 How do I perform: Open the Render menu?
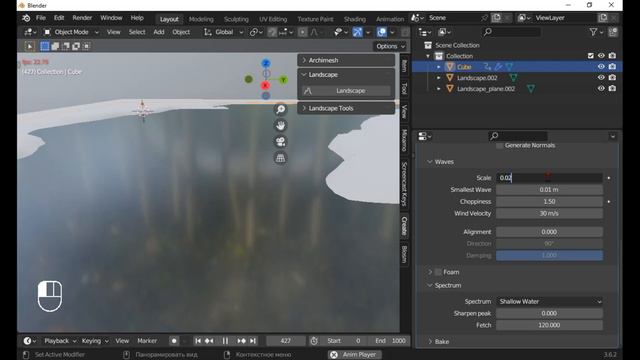tap(82, 18)
